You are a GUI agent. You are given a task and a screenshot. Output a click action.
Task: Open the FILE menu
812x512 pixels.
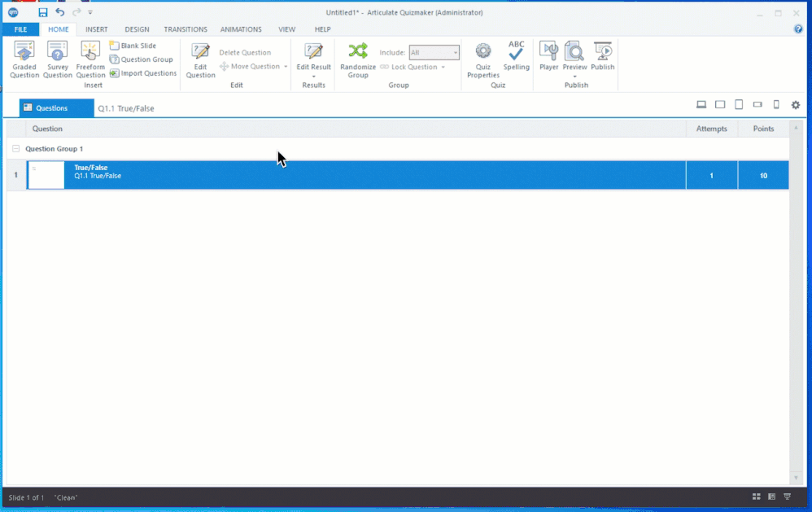point(20,29)
